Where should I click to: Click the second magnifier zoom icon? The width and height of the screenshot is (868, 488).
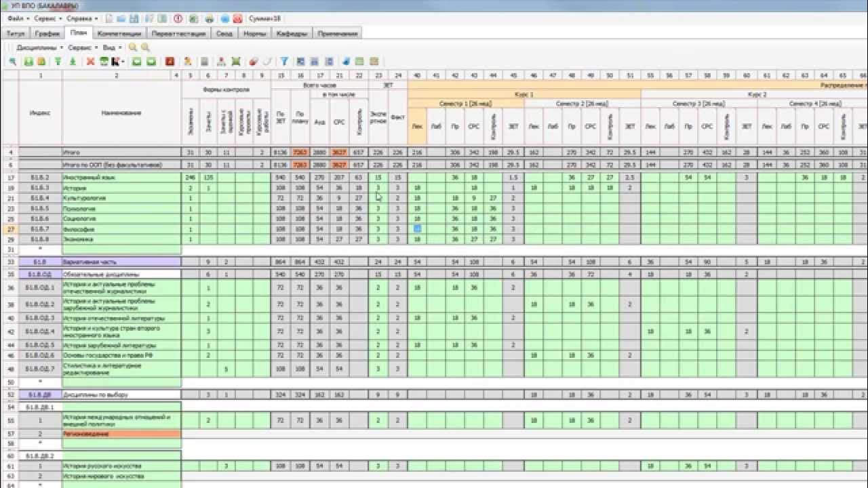tap(145, 47)
